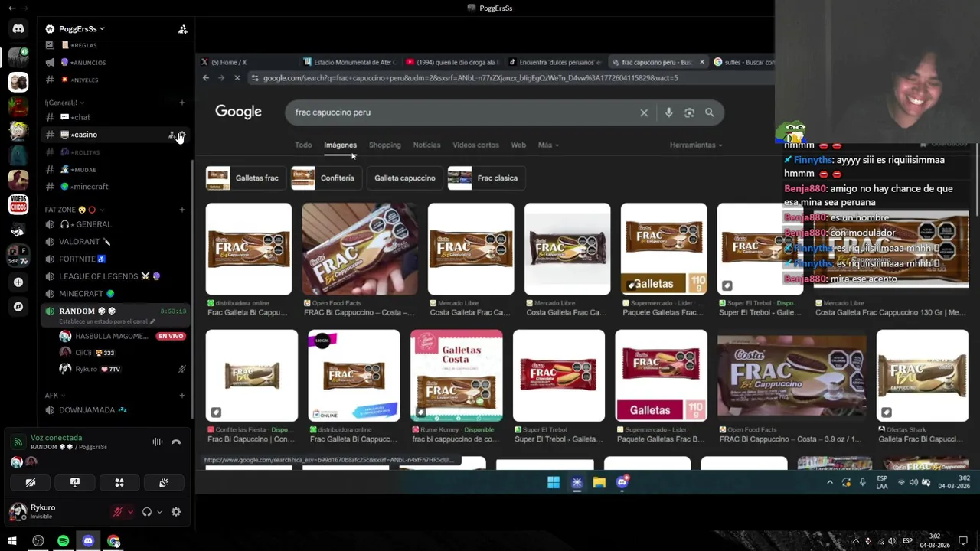Click the Google search magnifier button
This screenshot has height=551, width=980.
(710, 112)
